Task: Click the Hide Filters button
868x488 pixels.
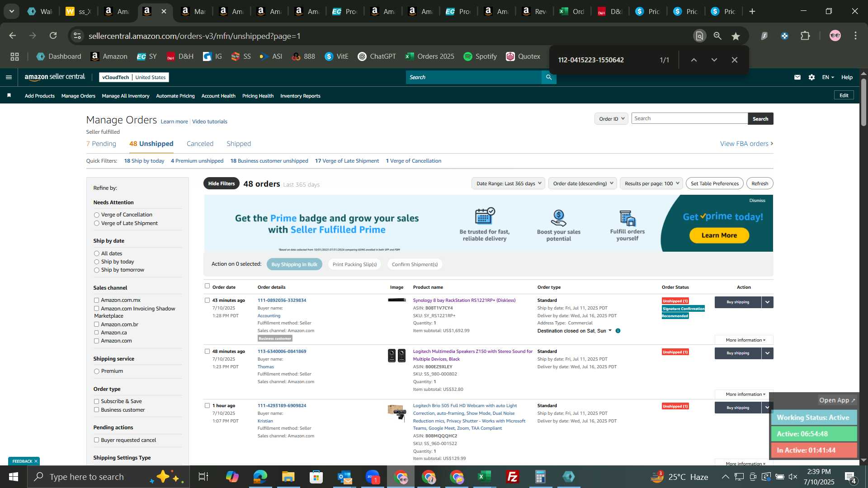Action: coord(222,183)
